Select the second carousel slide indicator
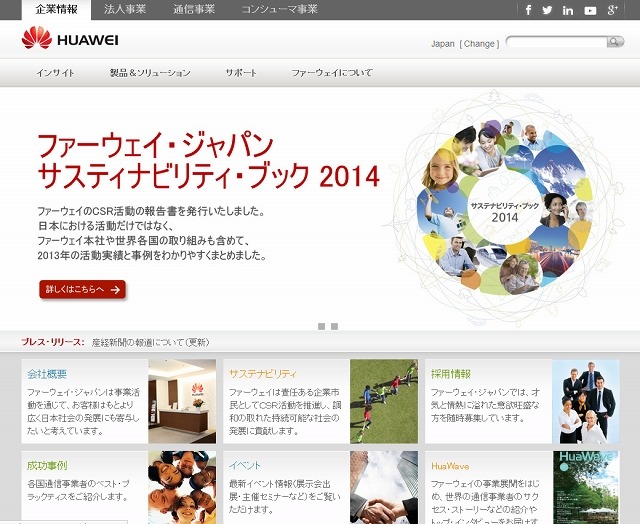Image resolution: width=640 pixels, height=524 pixels. pyautogui.click(x=334, y=326)
